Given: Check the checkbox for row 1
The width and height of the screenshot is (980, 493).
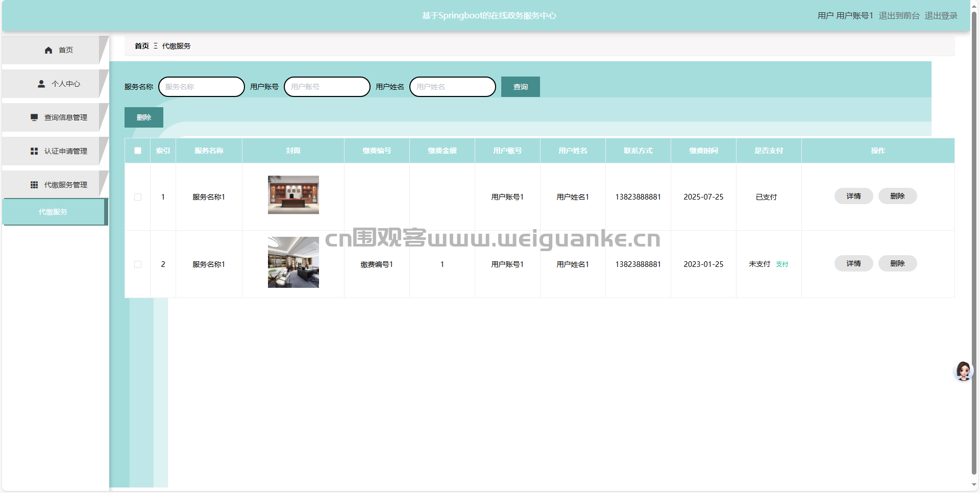Looking at the screenshot, I should tap(138, 197).
